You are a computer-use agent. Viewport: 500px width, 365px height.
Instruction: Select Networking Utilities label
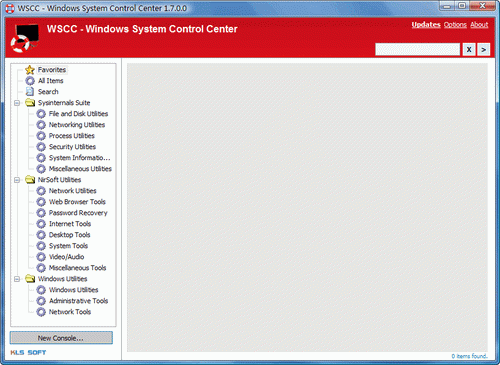(x=77, y=125)
